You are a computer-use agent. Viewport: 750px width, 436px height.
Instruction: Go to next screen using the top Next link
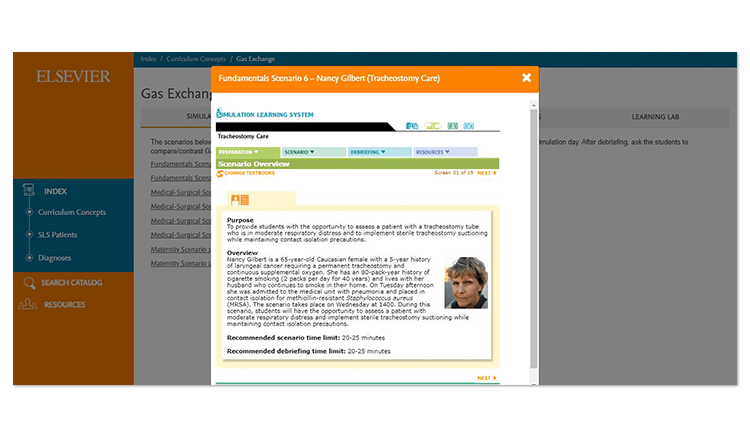[x=487, y=173]
